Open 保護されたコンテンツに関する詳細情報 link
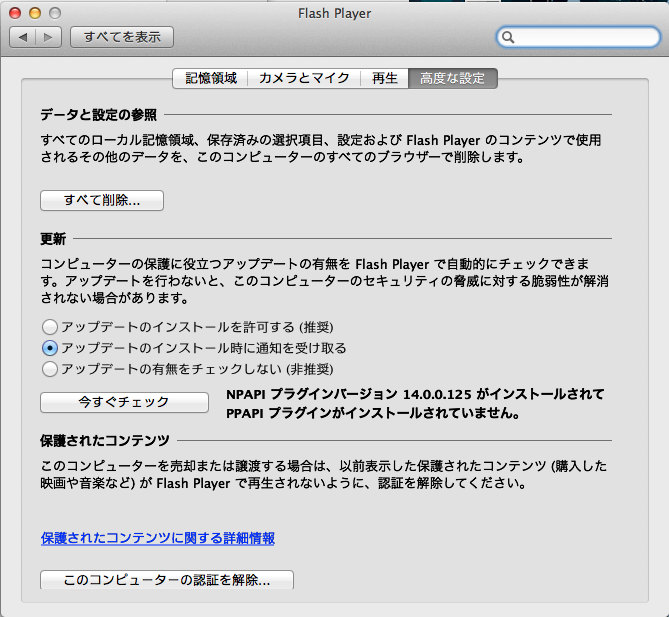The height and width of the screenshot is (617, 669). (158, 538)
